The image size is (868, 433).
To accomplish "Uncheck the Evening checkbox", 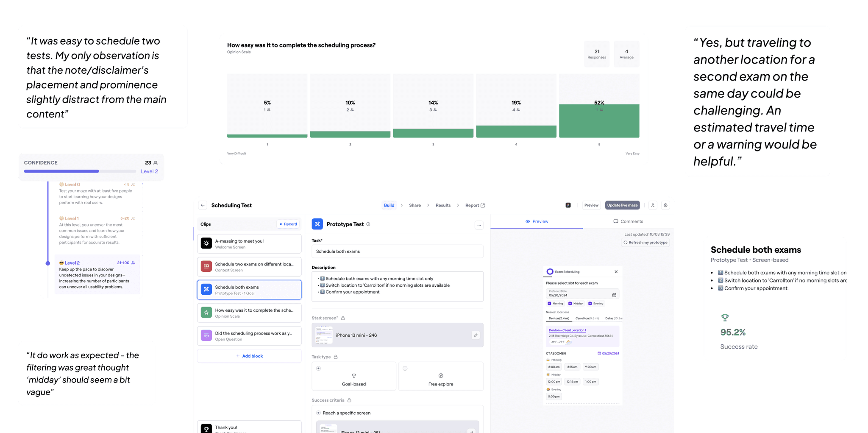I will tap(590, 303).
